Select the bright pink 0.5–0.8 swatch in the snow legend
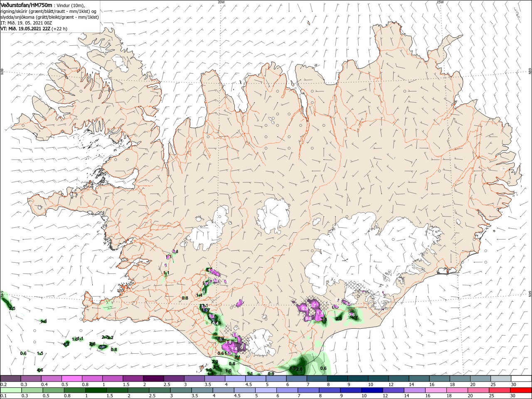This screenshot has height=399, width=532. click(72, 379)
